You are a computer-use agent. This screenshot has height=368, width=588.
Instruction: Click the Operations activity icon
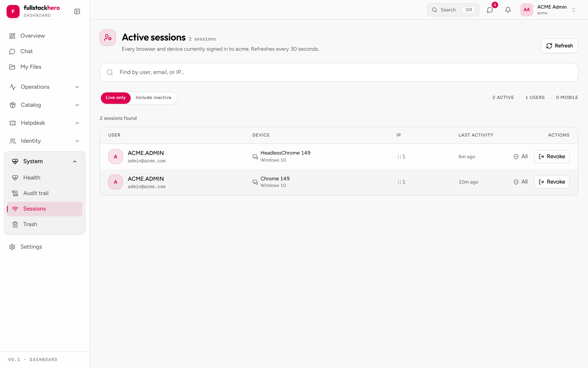13,87
